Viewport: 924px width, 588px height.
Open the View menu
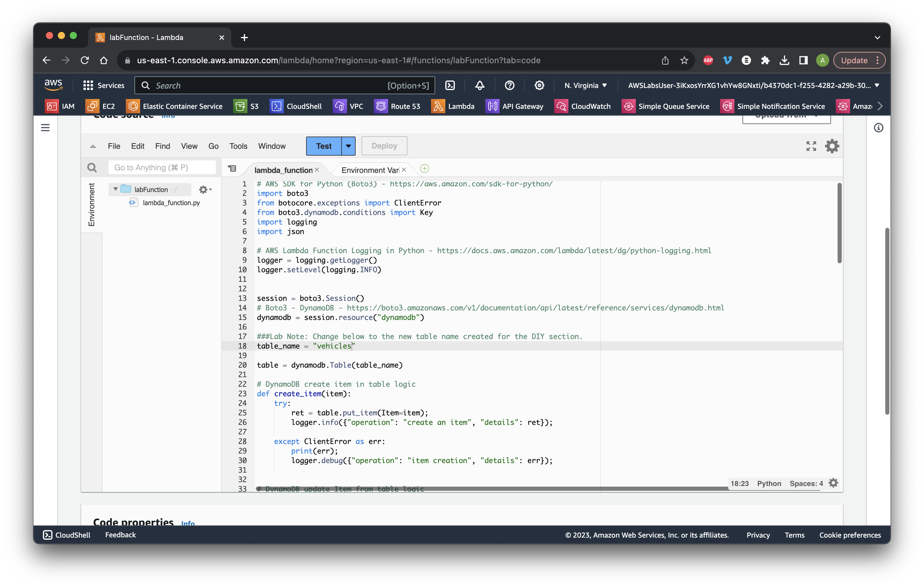point(189,146)
